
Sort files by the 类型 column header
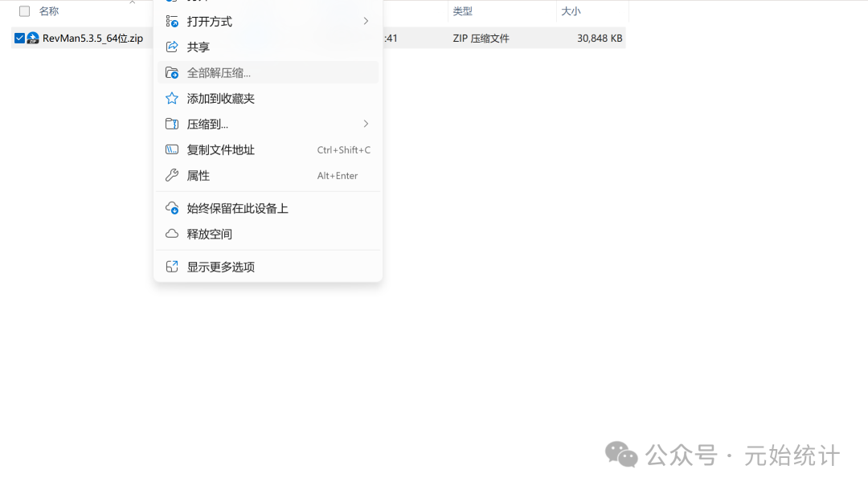click(x=462, y=11)
